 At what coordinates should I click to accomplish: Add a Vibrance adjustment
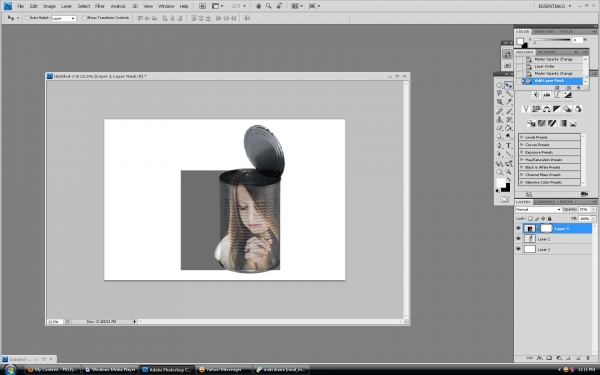526,109
